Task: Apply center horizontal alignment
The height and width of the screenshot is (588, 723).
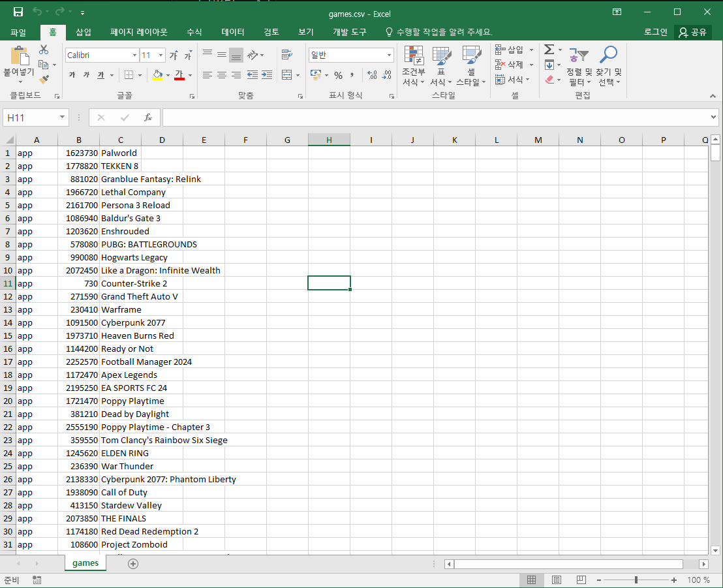Action: (x=222, y=74)
